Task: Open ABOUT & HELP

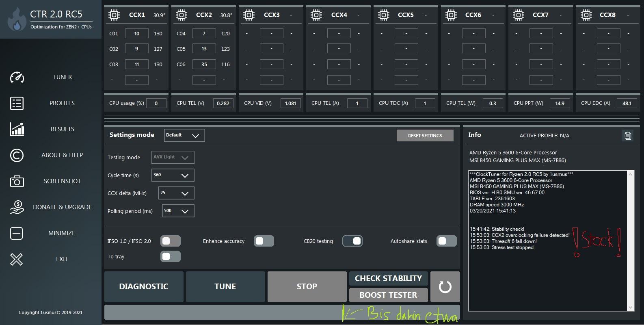Action: tap(62, 155)
